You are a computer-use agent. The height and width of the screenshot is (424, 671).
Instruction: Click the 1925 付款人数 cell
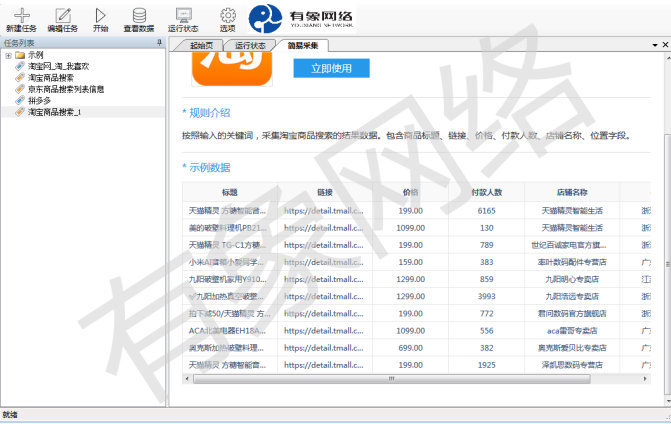(x=487, y=365)
